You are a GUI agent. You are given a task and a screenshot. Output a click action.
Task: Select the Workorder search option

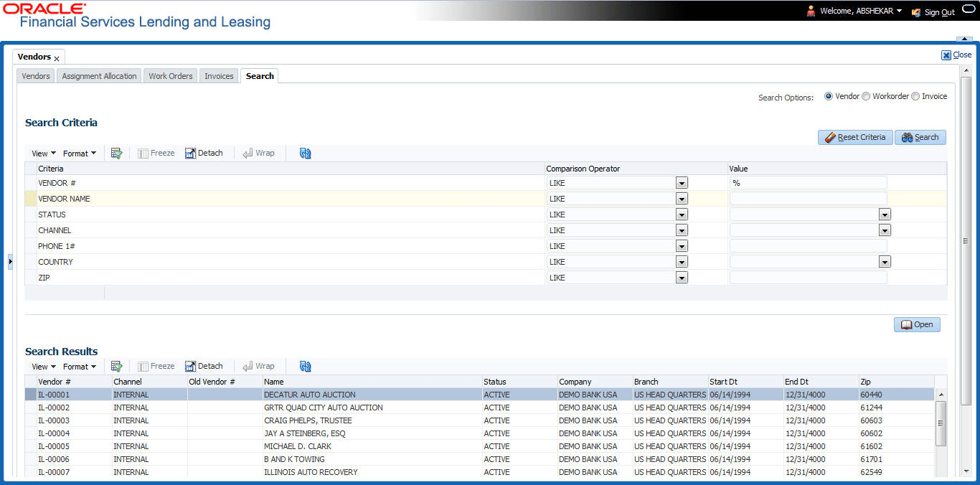click(x=866, y=96)
